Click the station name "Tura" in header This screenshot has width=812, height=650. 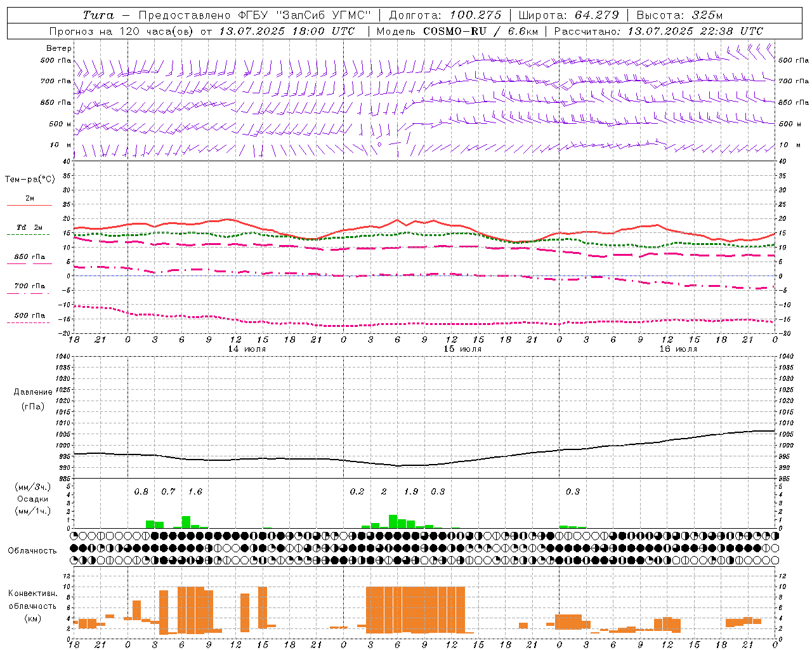click(98, 15)
